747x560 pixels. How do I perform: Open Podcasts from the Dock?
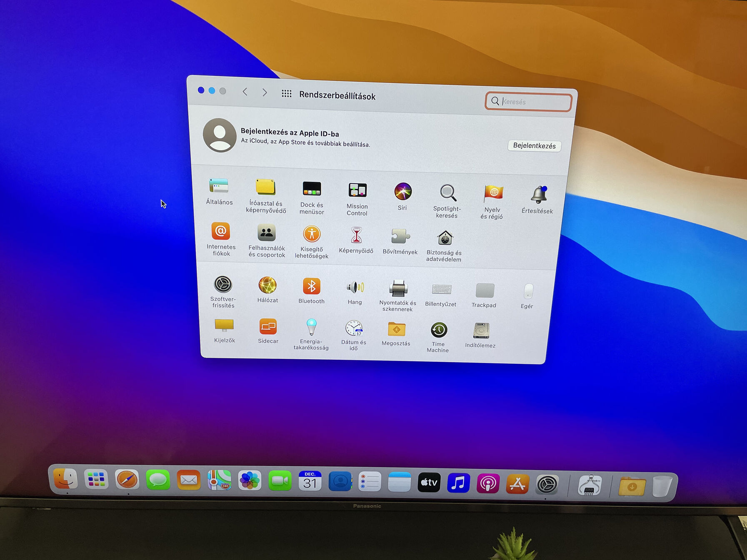[x=488, y=483]
